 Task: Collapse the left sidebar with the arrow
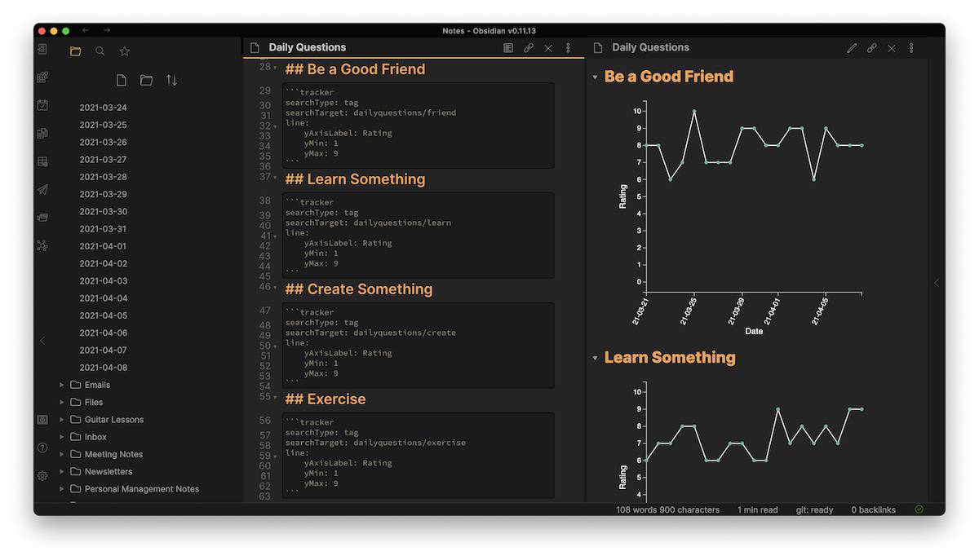point(42,341)
